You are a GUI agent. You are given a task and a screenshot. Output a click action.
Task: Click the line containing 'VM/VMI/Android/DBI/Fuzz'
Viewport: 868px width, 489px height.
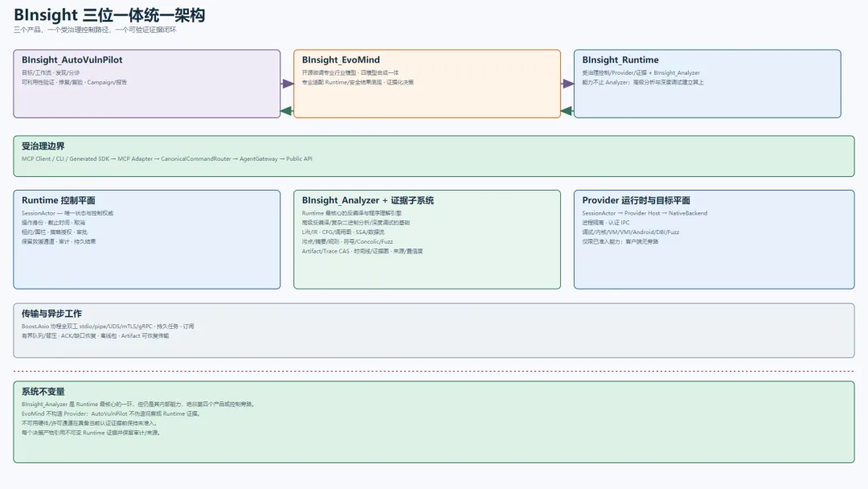point(631,232)
